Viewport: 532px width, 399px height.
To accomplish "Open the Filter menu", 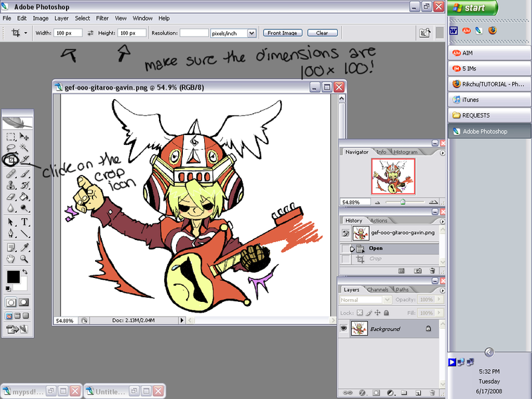I will coord(102,19).
